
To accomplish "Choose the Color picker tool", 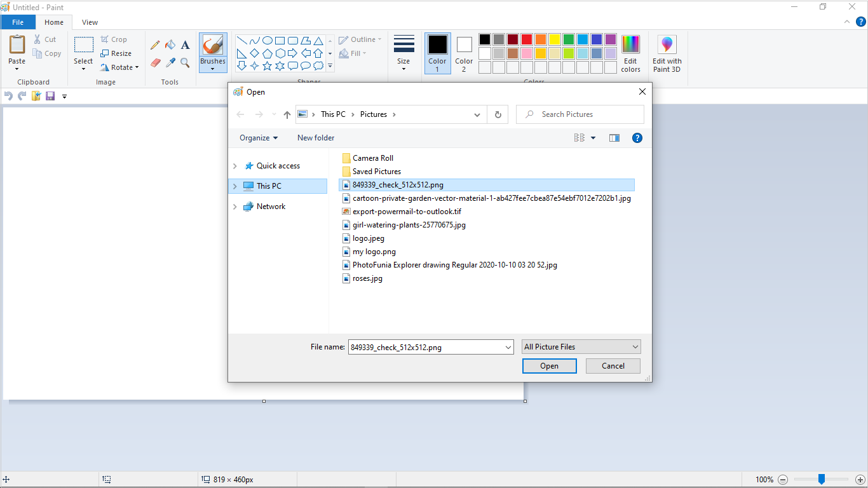I will coord(170,63).
